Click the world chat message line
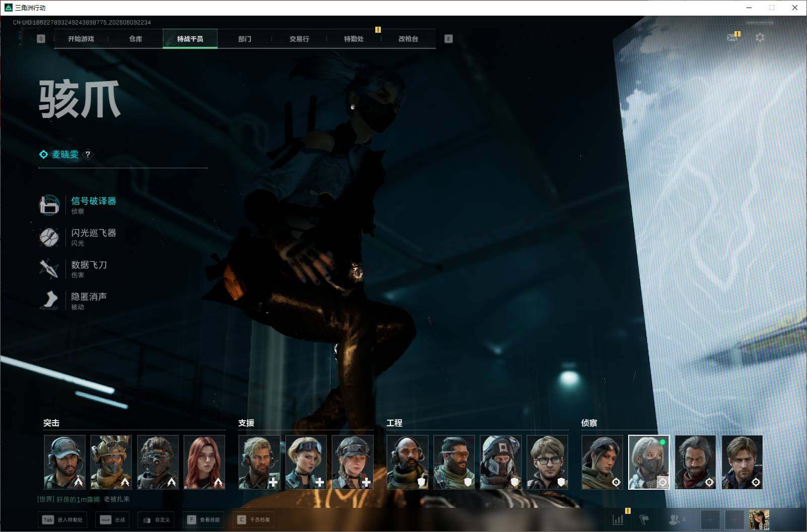The image size is (807, 532). (84, 499)
